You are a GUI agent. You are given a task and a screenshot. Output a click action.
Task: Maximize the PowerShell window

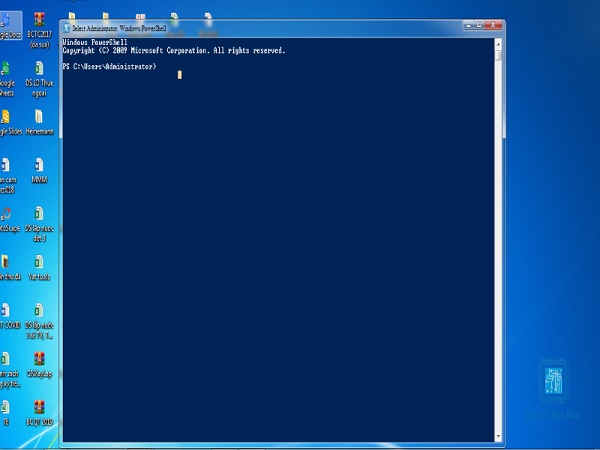479,25
